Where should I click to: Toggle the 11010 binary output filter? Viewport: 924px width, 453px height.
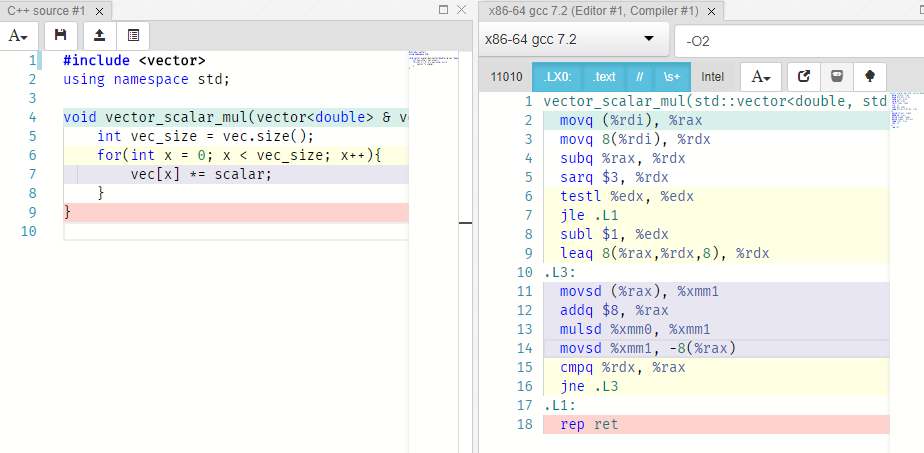[506, 77]
